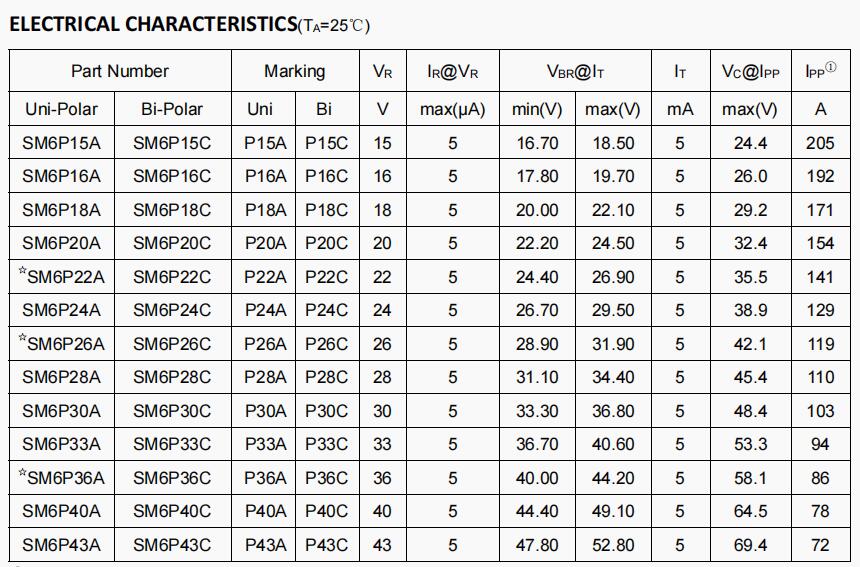Click the circled footnote mark on Ipp header
Screen dimensions: 860x567
click(x=831, y=67)
